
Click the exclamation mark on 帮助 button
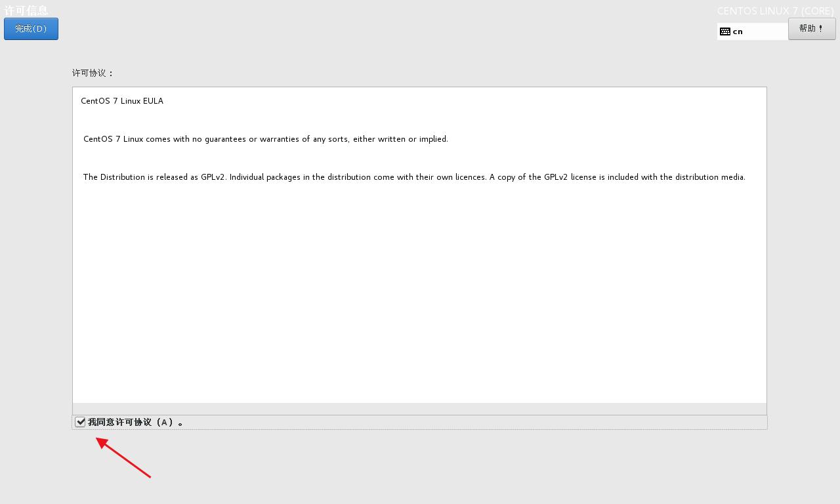pos(820,29)
